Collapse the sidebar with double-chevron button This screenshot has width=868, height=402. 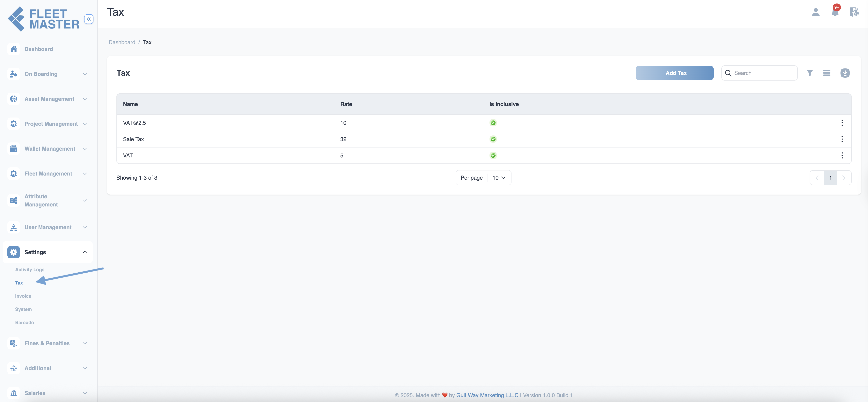89,19
